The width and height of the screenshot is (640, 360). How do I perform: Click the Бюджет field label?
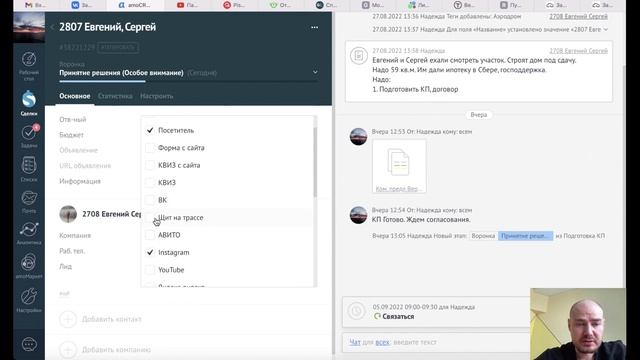(71, 135)
